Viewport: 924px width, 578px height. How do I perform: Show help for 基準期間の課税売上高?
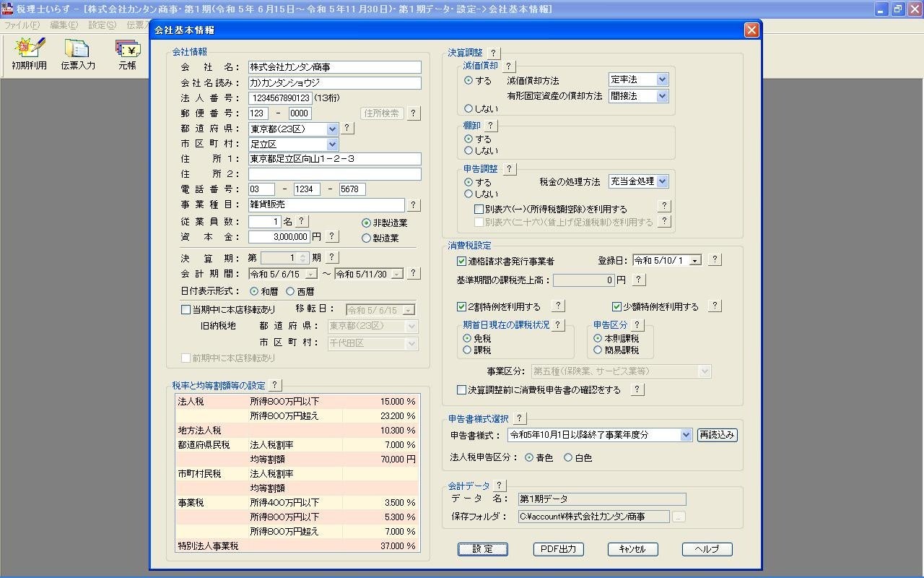[x=639, y=280]
